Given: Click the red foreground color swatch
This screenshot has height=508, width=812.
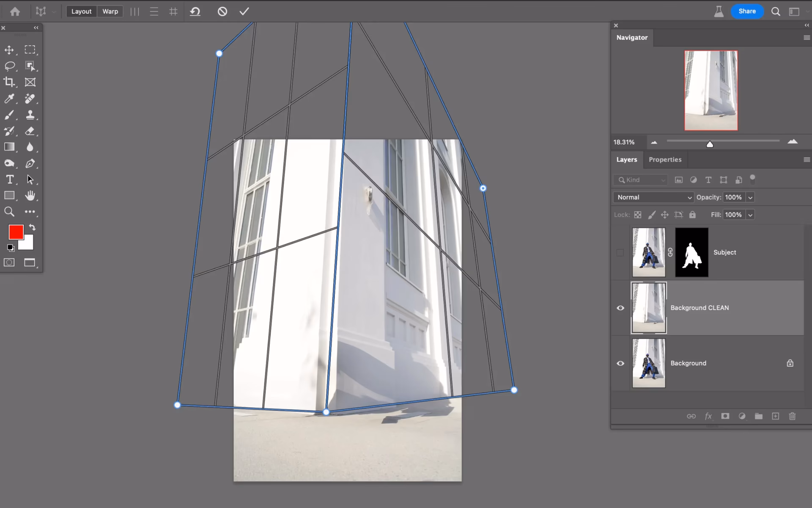Looking at the screenshot, I should pyautogui.click(x=16, y=232).
